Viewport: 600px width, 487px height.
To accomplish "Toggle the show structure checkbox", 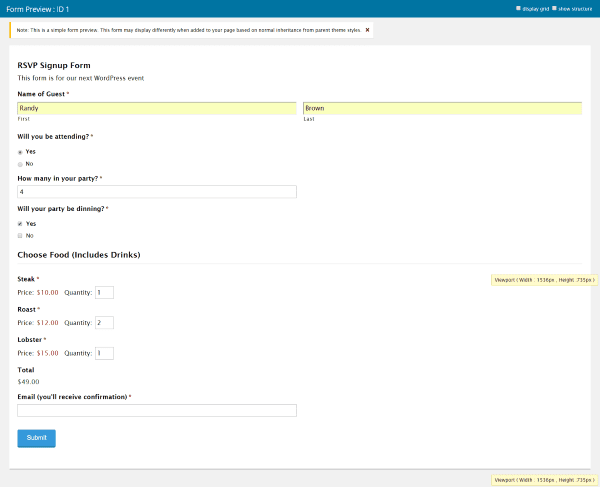I will [555, 8].
